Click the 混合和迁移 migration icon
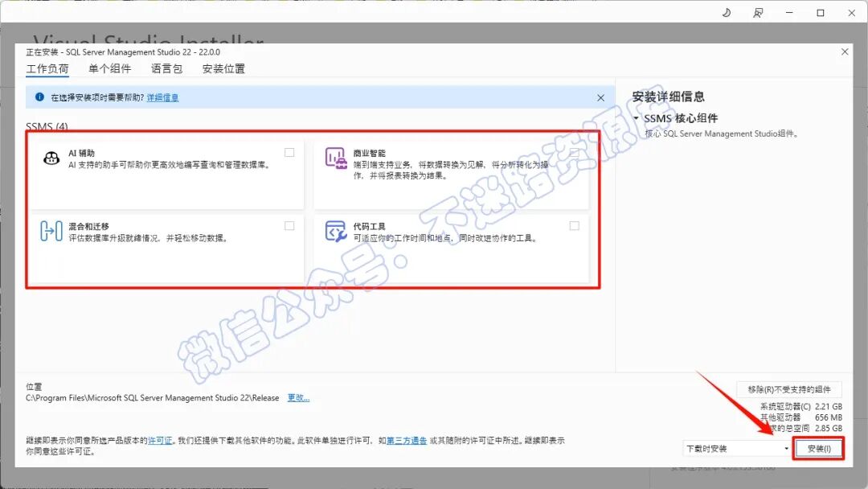The width and height of the screenshot is (868, 489). coord(51,231)
